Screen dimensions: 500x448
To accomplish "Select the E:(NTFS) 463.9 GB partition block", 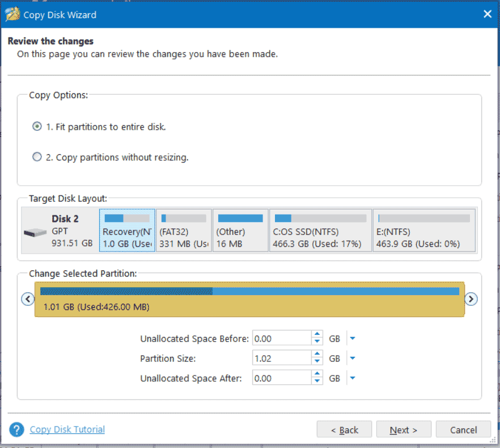I will pos(424,231).
